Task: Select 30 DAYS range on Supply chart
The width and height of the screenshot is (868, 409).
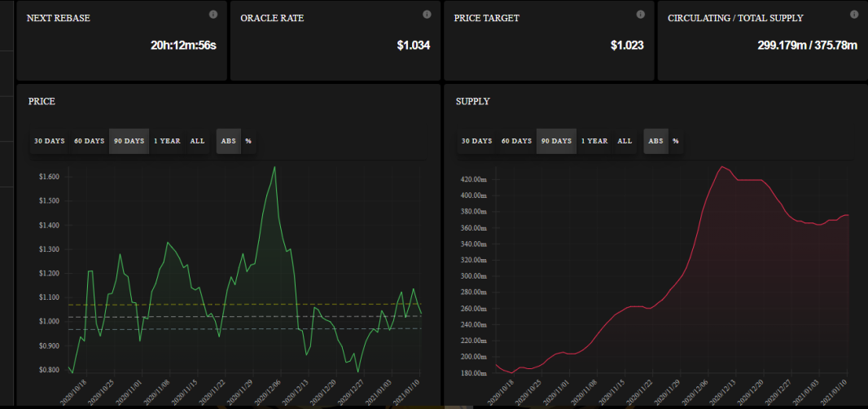Action: [476, 141]
